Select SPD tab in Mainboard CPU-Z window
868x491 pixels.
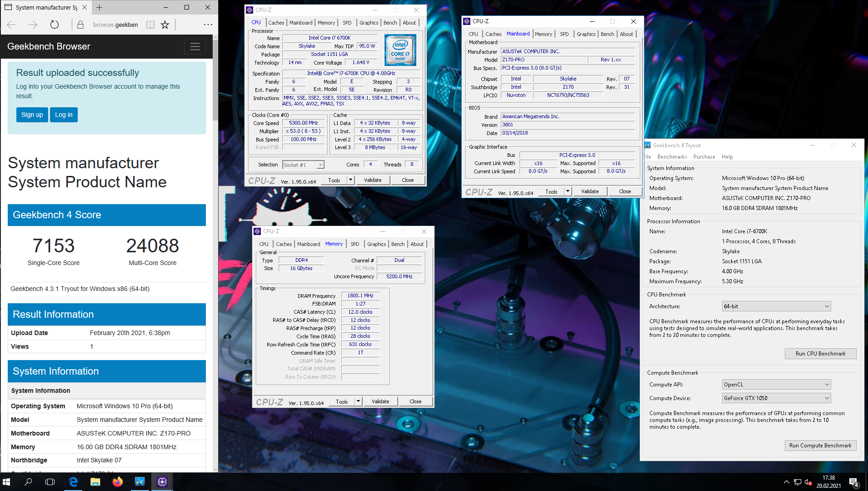tap(564, 34)
